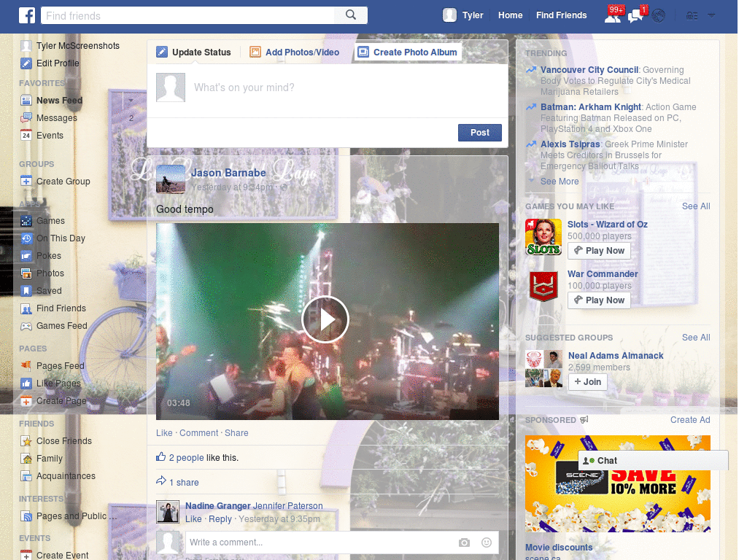The width and height of the screenshot is (747, 560).
Task: Like Jason Barnabe's post
Action: point(164,433)
